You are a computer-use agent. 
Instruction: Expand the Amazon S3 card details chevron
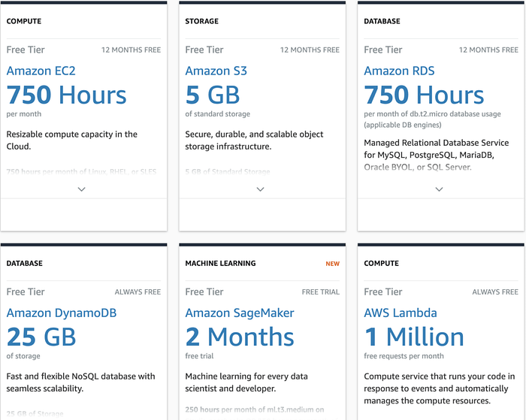(260, 189)
